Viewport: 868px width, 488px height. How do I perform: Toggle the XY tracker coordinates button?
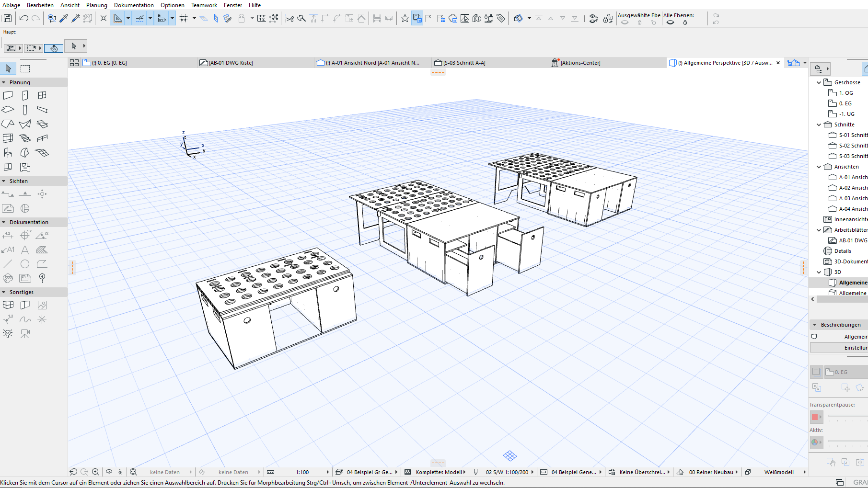click(162, 18)
